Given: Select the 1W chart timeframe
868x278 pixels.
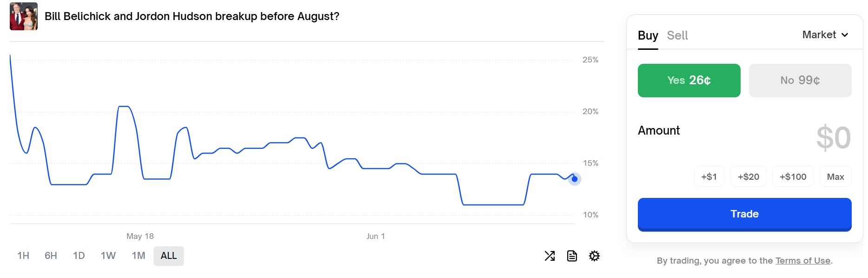Looking at the screenshot, I should (108, 256).
